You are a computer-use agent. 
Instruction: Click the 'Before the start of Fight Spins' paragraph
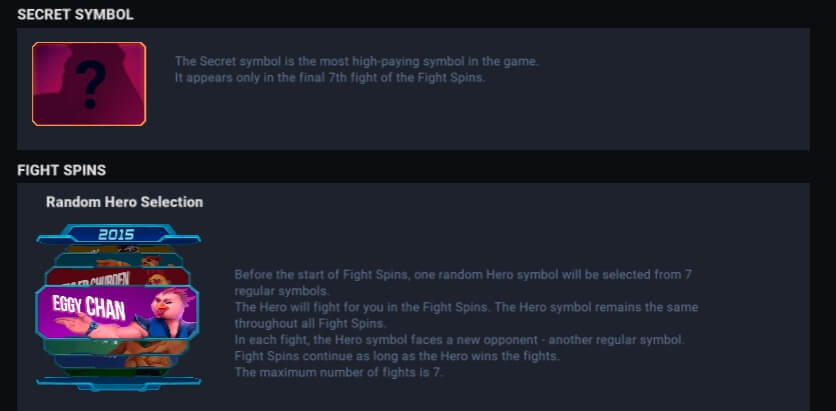point(463,283)
